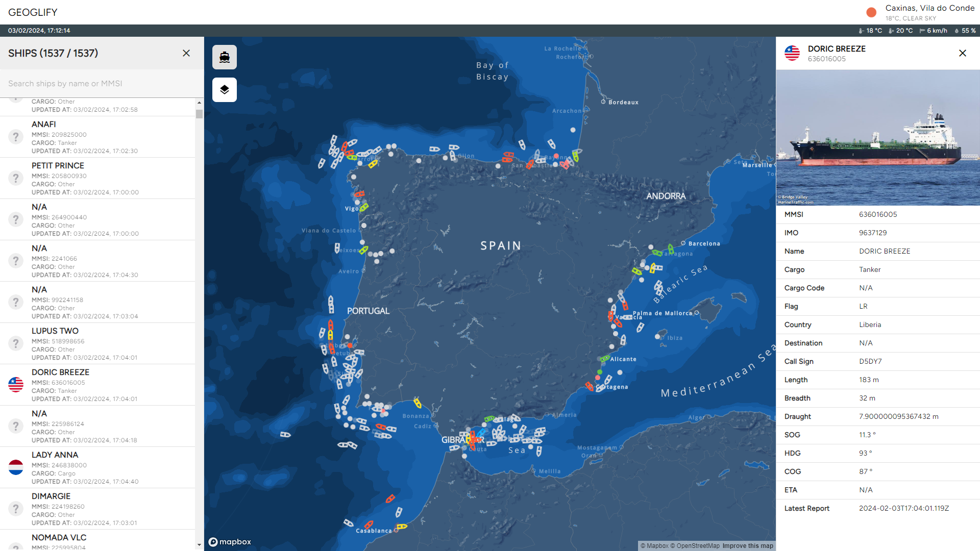980x551 pixels.
Task: Click the GEOGLIFY logo title
Action: tap(33, 12)
